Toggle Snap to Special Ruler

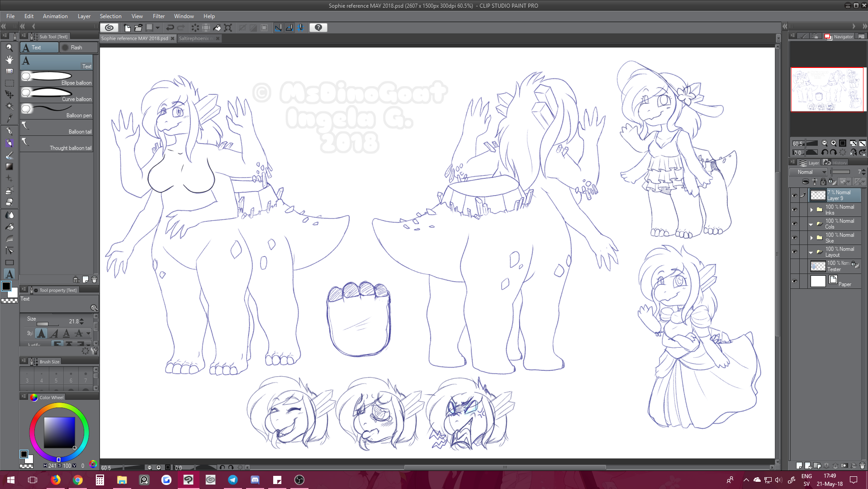(x=289, y=28)
